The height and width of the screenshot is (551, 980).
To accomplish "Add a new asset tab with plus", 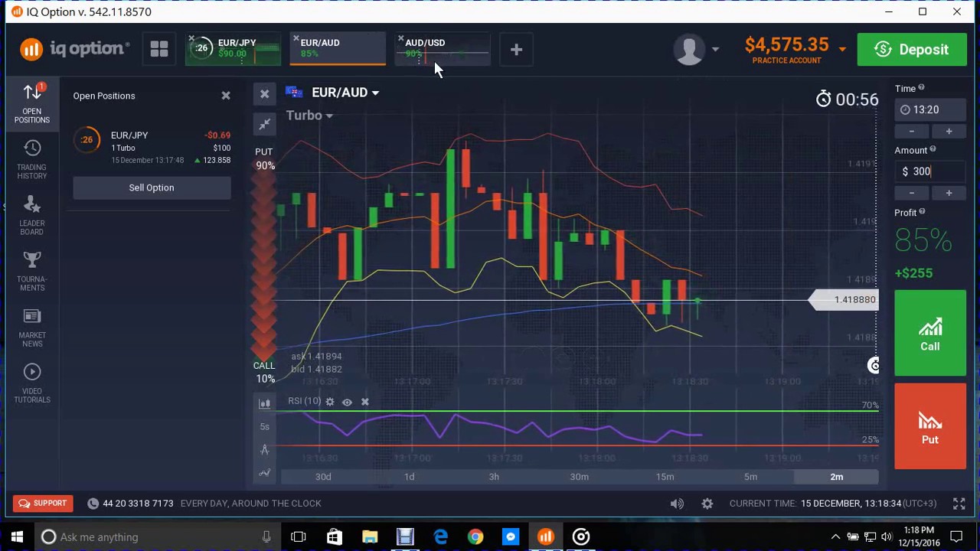I will pos(516,50).
